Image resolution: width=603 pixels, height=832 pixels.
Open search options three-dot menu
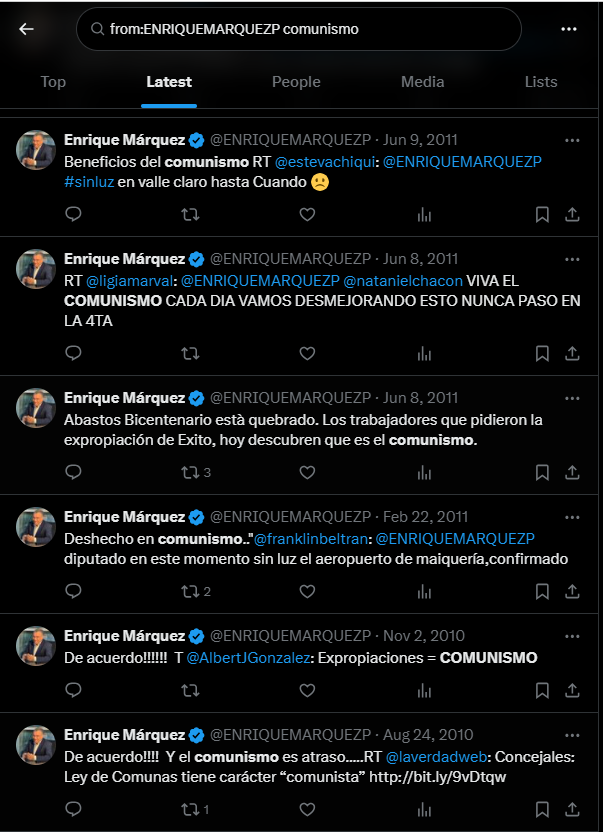[x=568, y=29]
